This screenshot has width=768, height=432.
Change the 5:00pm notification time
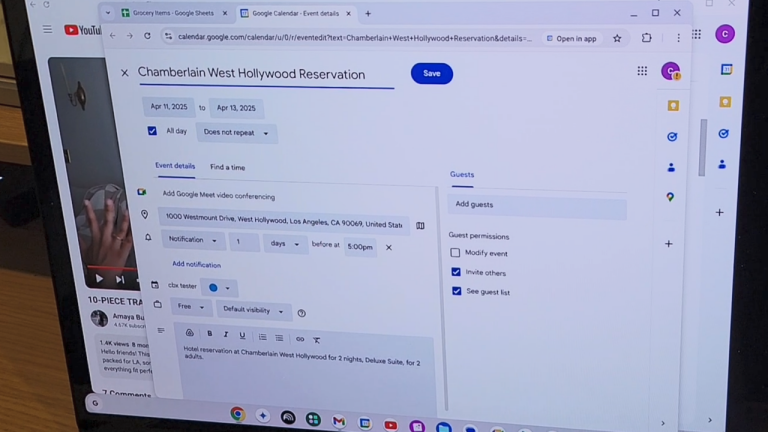pos(360,247)
